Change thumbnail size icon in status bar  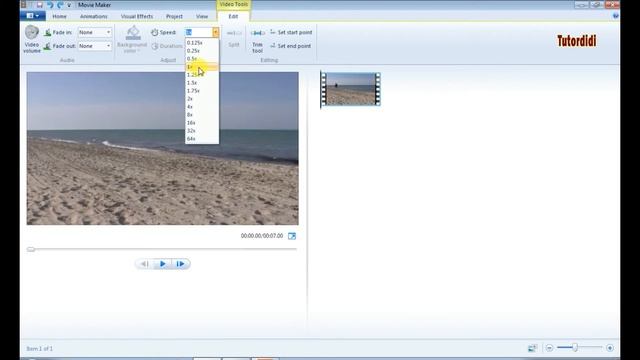pyautogui.click(x=532, y=348)
